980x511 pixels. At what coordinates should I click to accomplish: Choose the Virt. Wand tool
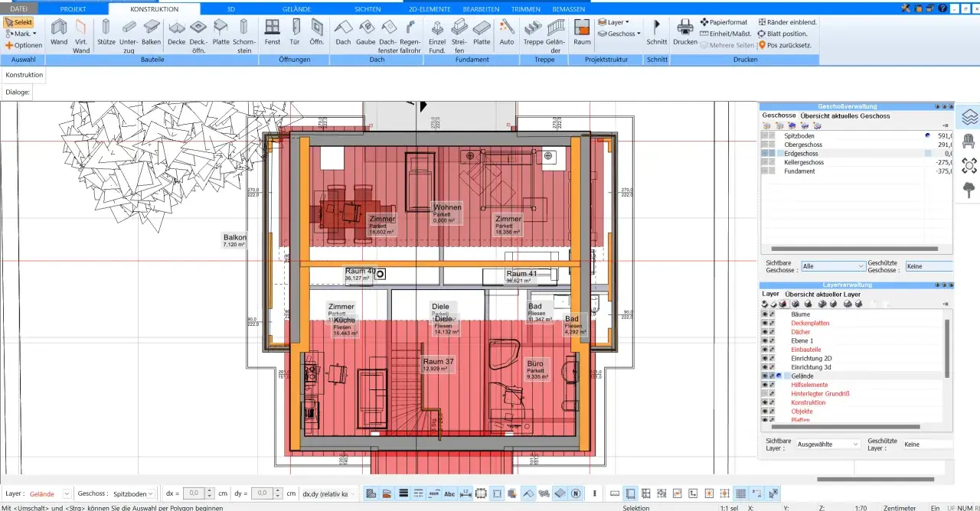81,35
